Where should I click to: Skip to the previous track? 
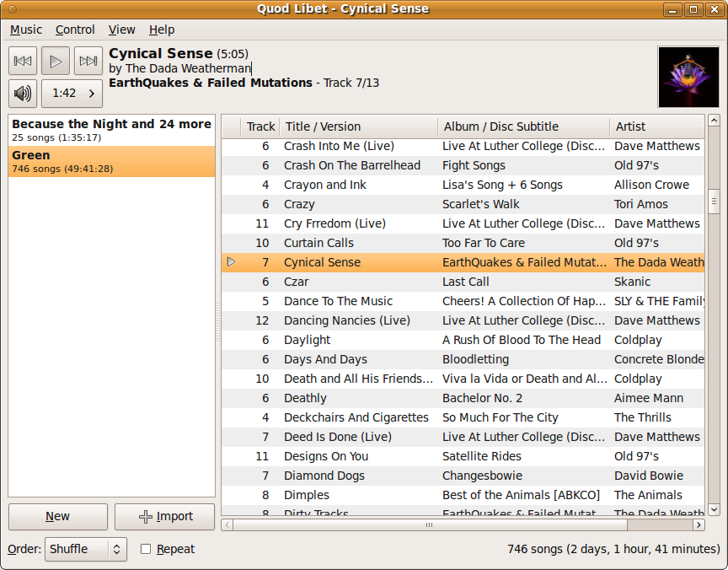(23, 61)
